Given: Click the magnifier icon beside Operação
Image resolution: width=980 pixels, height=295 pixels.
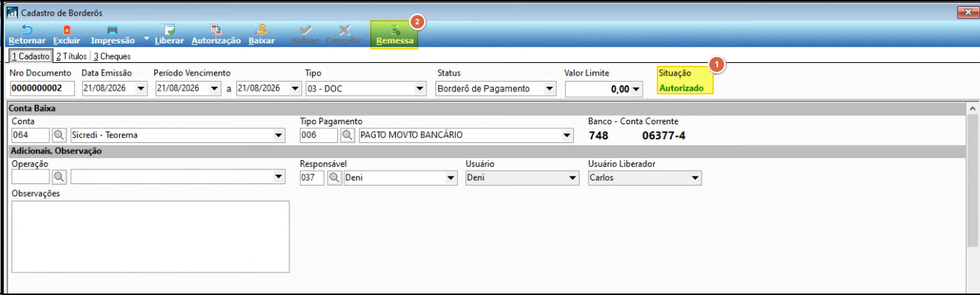Looking at the screenshot, I should (x=59, y=177).
